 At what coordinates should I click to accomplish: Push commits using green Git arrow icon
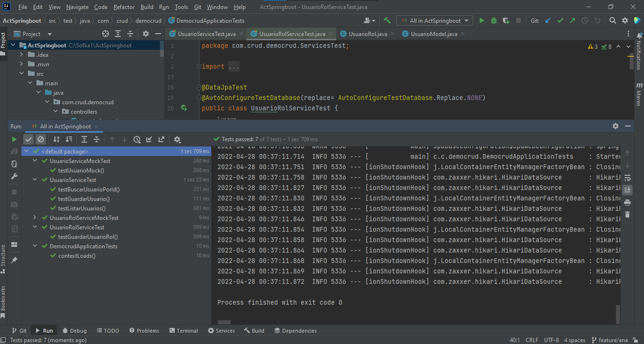pos(571,20)
